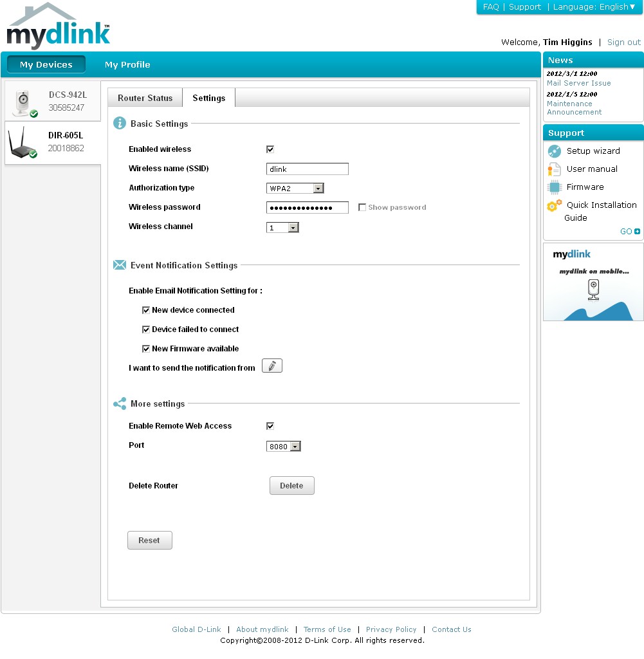The width and height of the screenshot is (644, 659).
Task: Toggle the Enabled wireless checkbox
Action: (x=270, y=149)
